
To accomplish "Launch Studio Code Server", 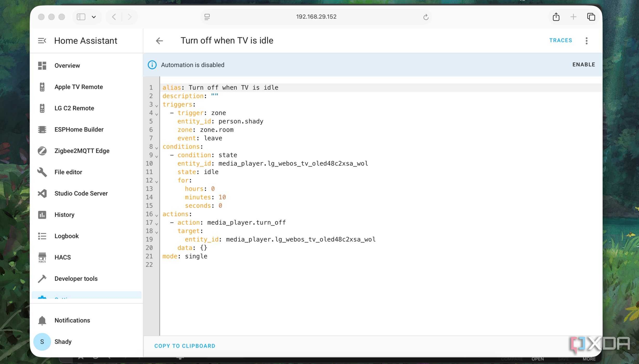I will [x=81, y=193].
